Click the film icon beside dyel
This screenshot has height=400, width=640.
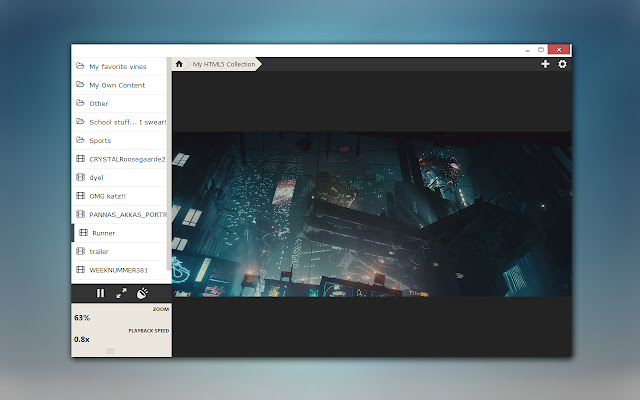[x=80, y=177]
